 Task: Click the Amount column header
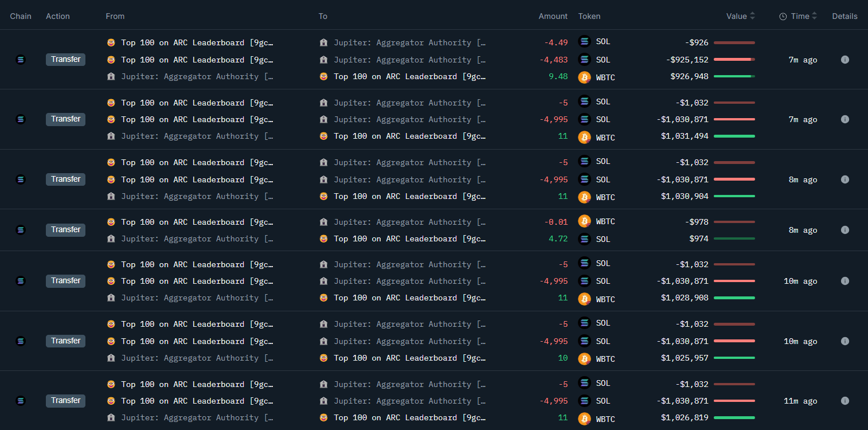553,16
